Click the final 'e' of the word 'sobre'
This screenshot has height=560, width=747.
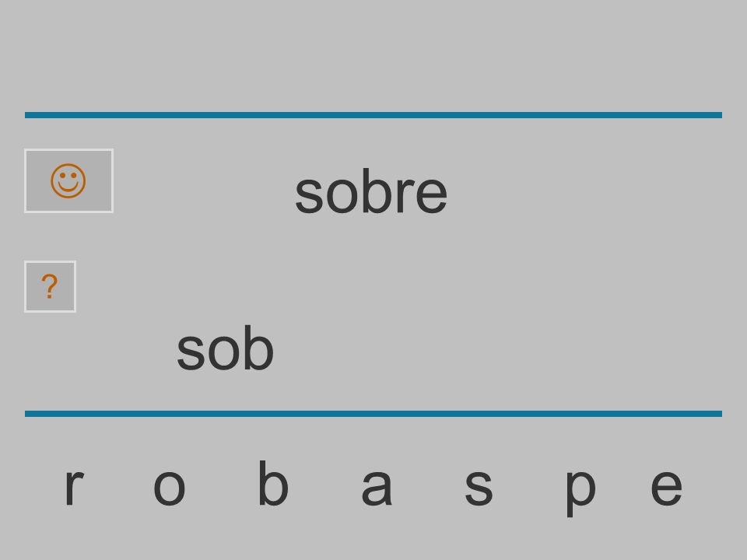(431, 195)
